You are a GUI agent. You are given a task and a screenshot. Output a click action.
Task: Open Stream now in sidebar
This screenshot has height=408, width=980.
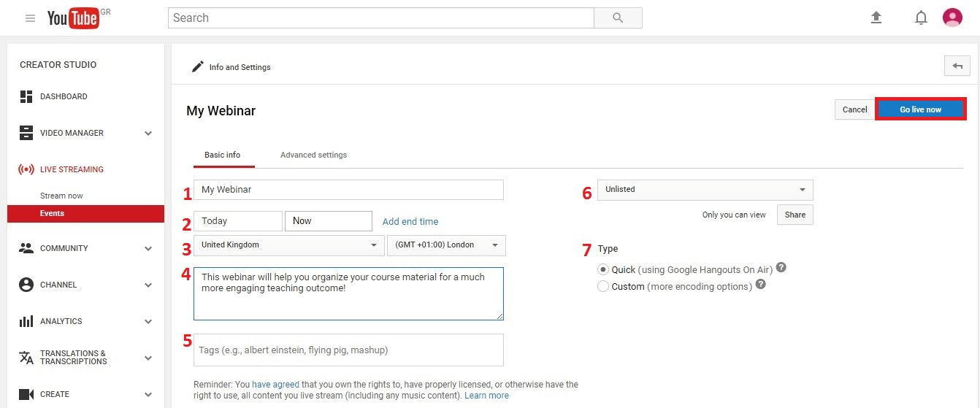click(61, 196)
